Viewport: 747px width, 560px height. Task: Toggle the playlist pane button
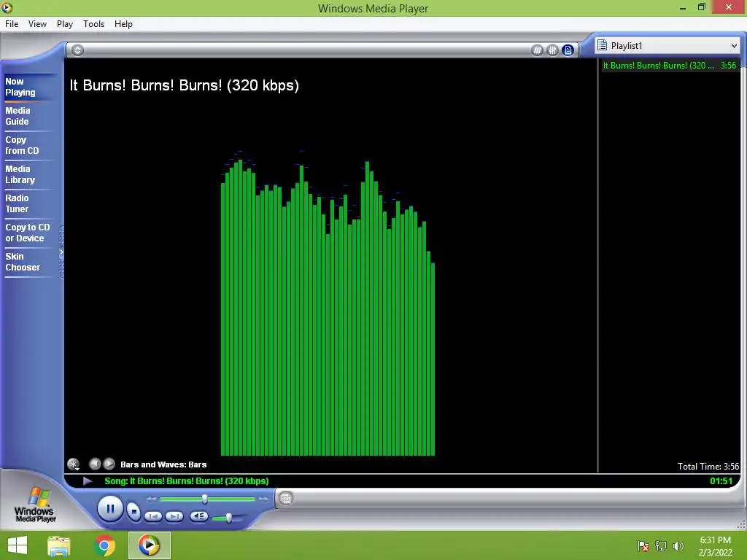click(x=568, y=50)
